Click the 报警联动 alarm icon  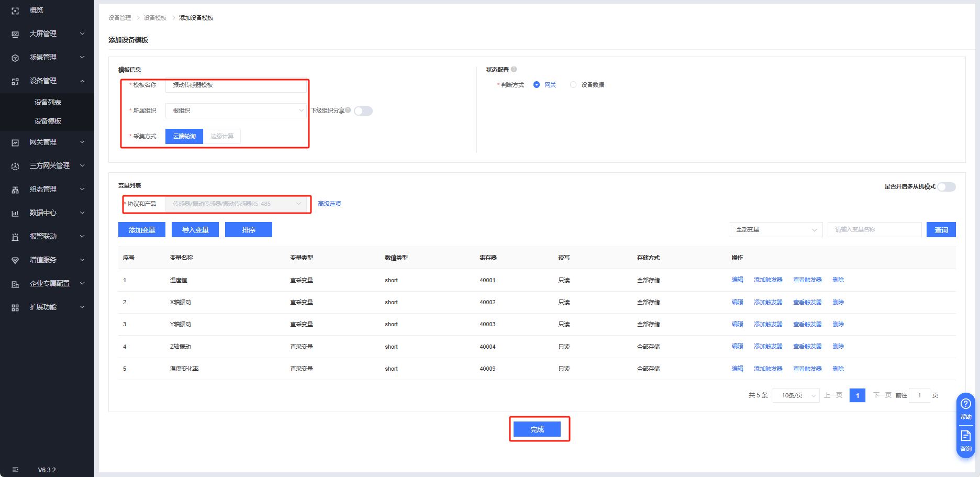pos(15,237)
